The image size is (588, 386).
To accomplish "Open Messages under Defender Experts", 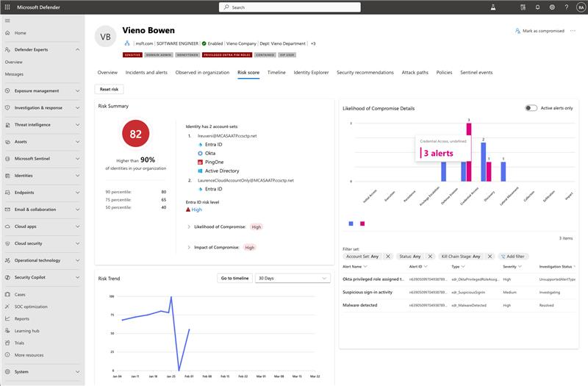I will 14,74.
